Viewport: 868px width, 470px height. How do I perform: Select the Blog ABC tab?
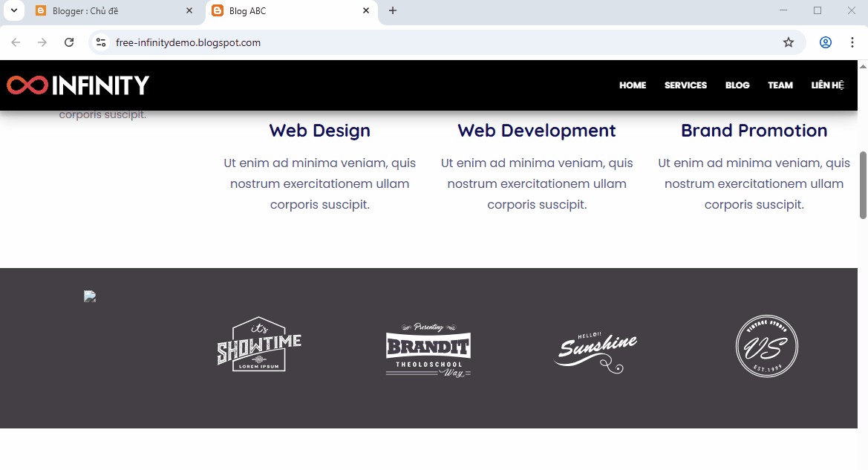292,11
